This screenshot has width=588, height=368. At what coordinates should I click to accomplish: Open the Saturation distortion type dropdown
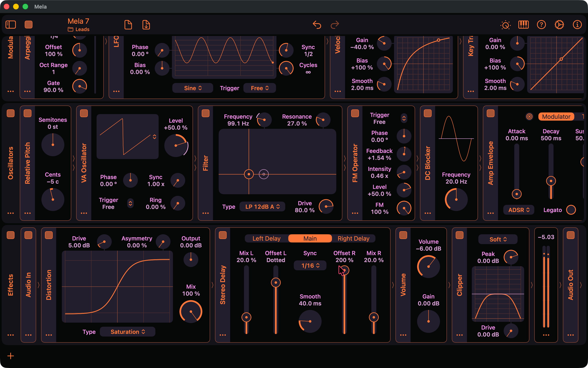[x=128, y=332]
